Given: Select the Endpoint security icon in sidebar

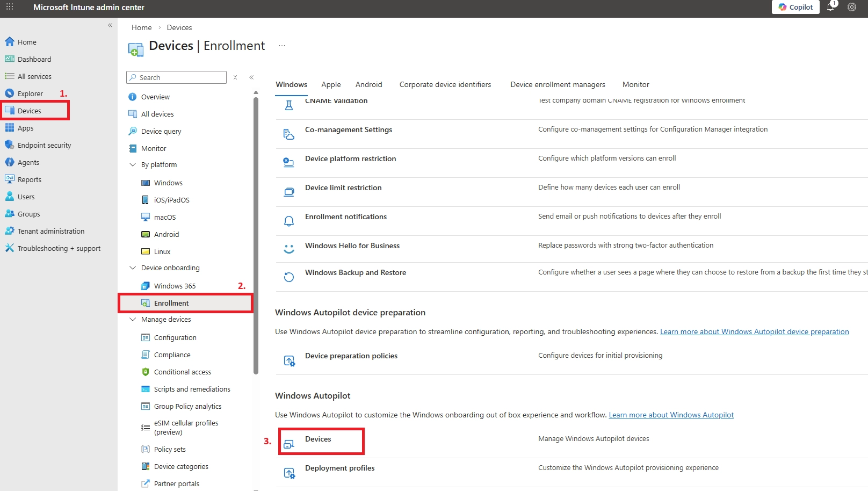Looking at the screenshot, I should [x=9, y=145].
